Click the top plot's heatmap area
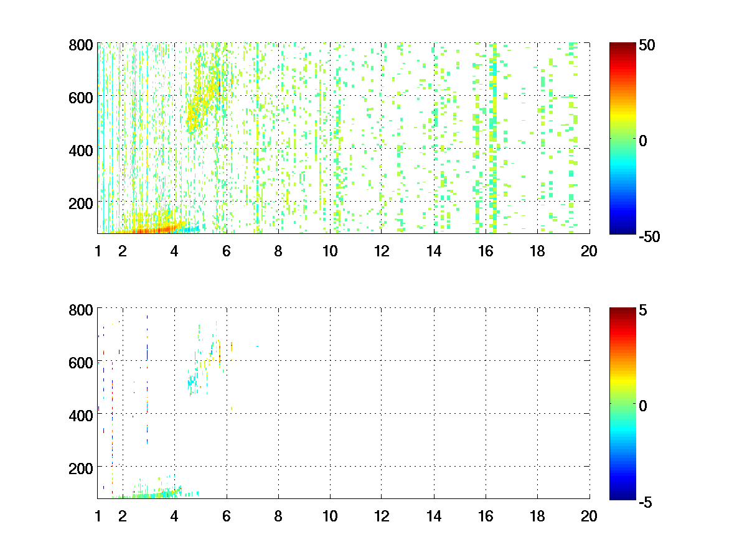This screenshot has width=747, height=560. coord(344,138)
